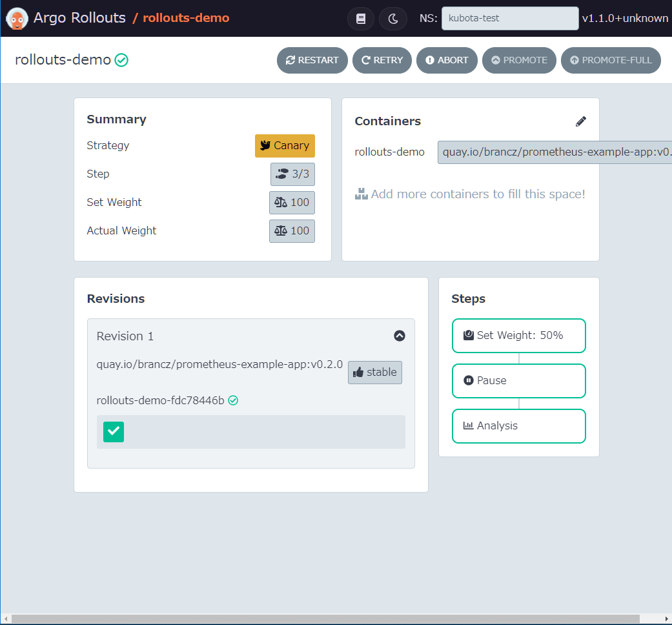Click the rollouts-demo container name label
The height and width of the screenshot is (625, 672).
pos(389,152)
